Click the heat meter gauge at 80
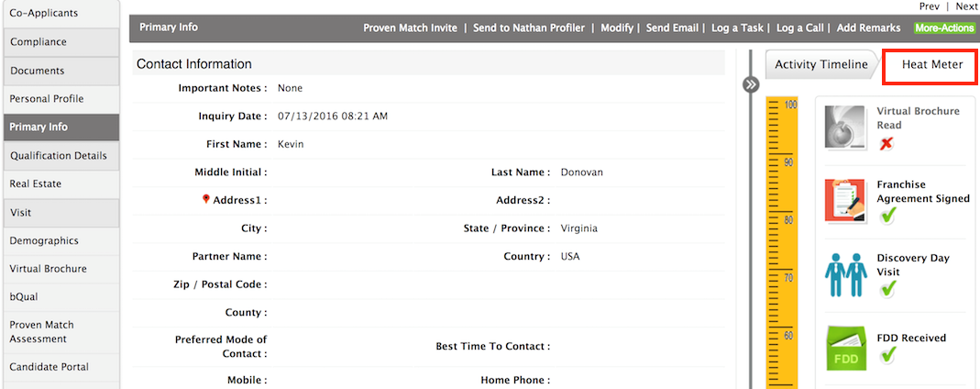980x389 pixels. (x=781, y=219)
